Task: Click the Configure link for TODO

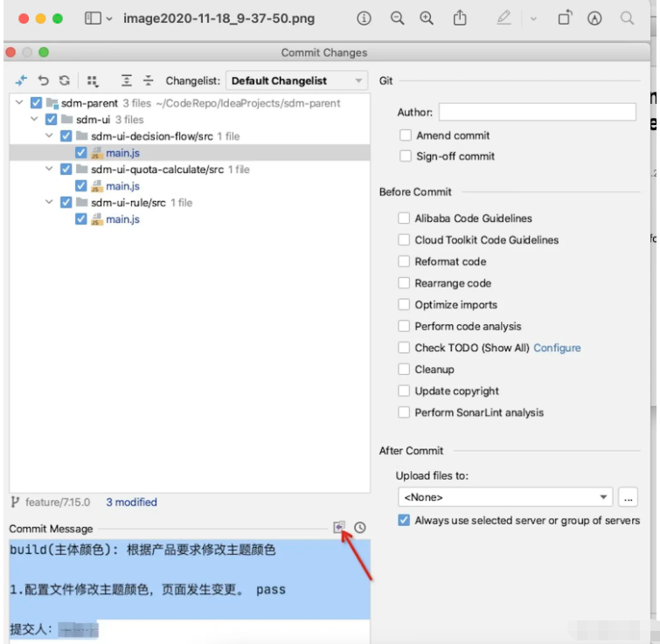Action: tap(557, 348)
